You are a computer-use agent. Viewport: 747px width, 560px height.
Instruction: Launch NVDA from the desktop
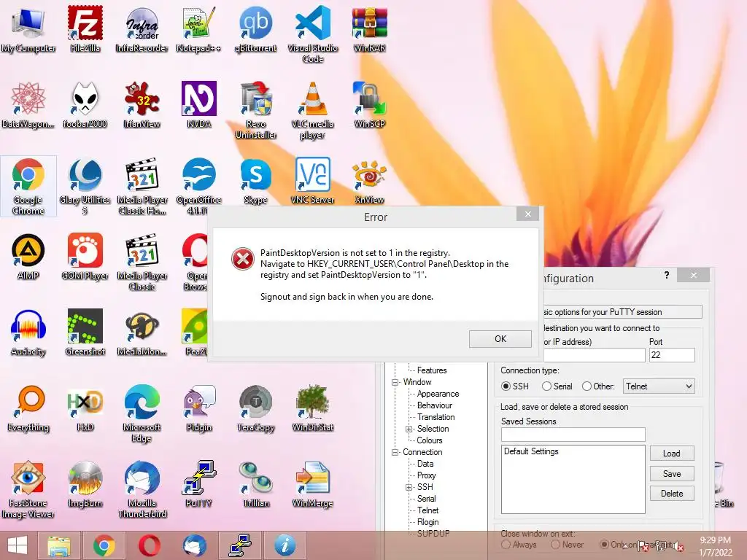click(x=198, y=105)
